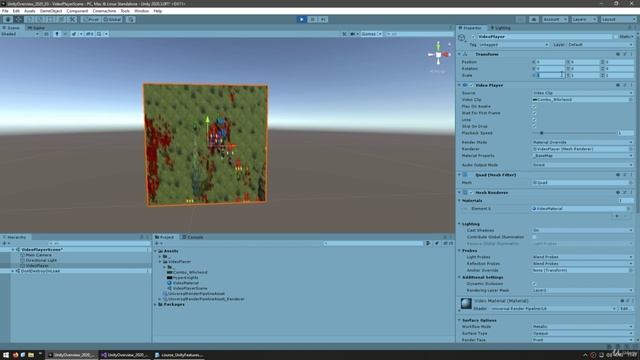This screenshot has width=640, height=360.
Task: Collapse the Mesh Renderer component
Action: click(460, 192)
